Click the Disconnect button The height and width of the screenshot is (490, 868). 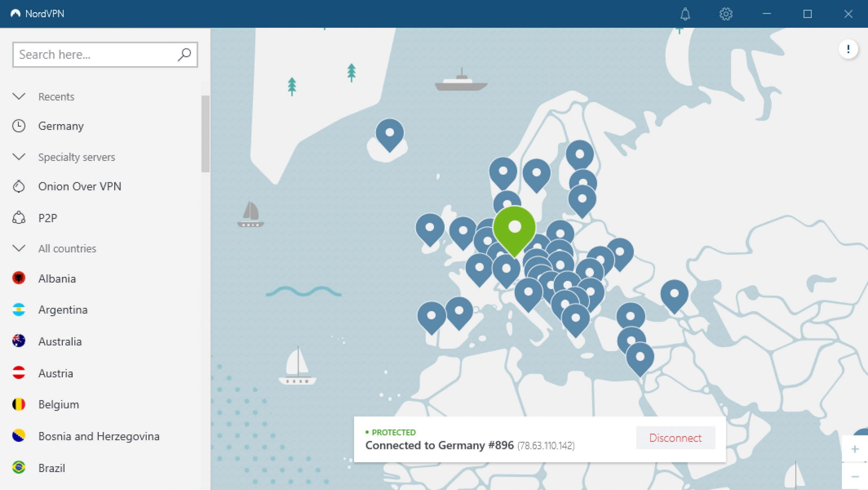tap(675, 437)
